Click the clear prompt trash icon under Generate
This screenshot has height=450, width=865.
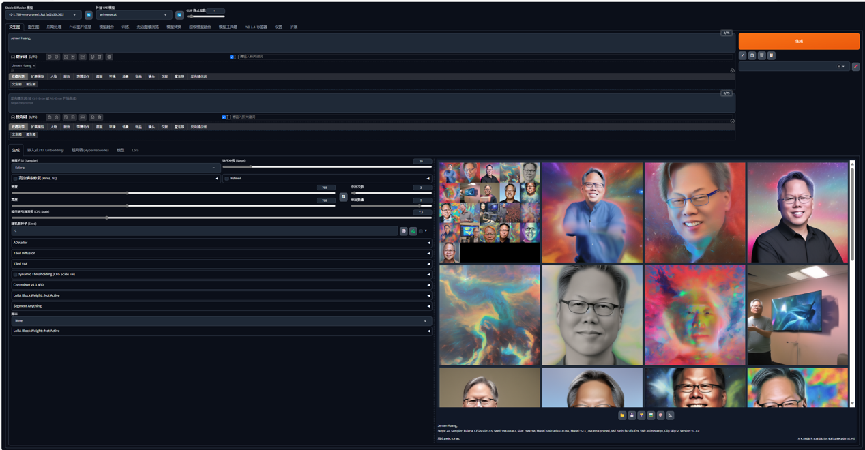click(x=762, y=55)
